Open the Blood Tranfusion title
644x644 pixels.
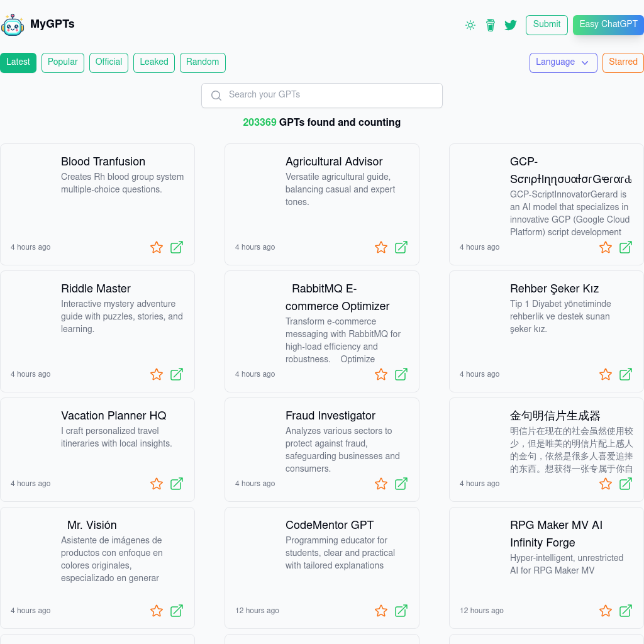[x=103, y=162]
